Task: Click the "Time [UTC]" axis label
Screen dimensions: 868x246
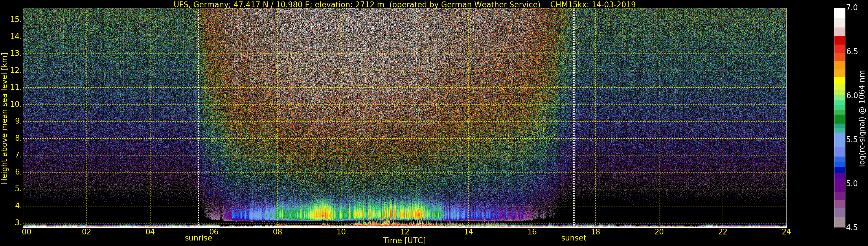Action: (404, 241)
